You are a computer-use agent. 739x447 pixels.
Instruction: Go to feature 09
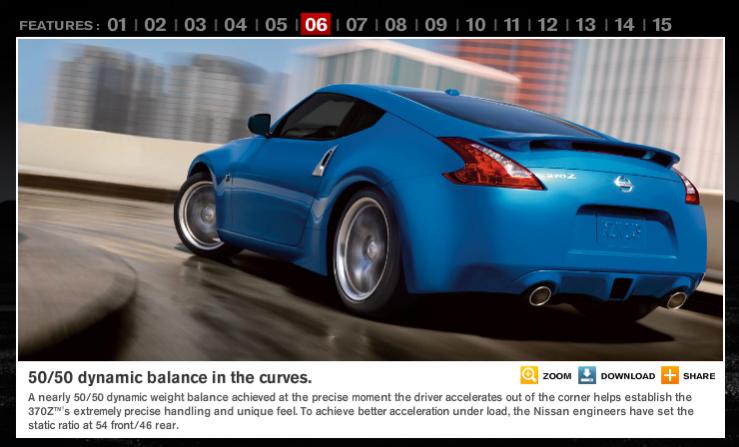[x=436, y=25]
